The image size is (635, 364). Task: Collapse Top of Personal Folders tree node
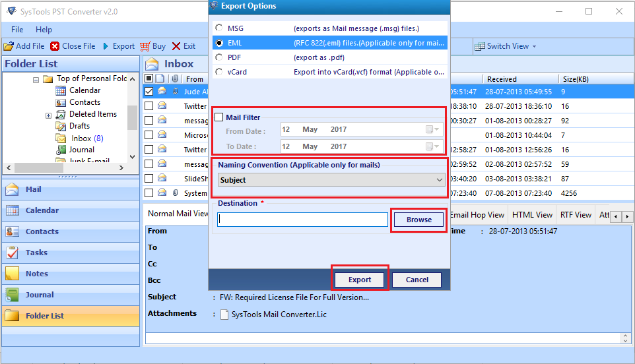pos(36,80)
